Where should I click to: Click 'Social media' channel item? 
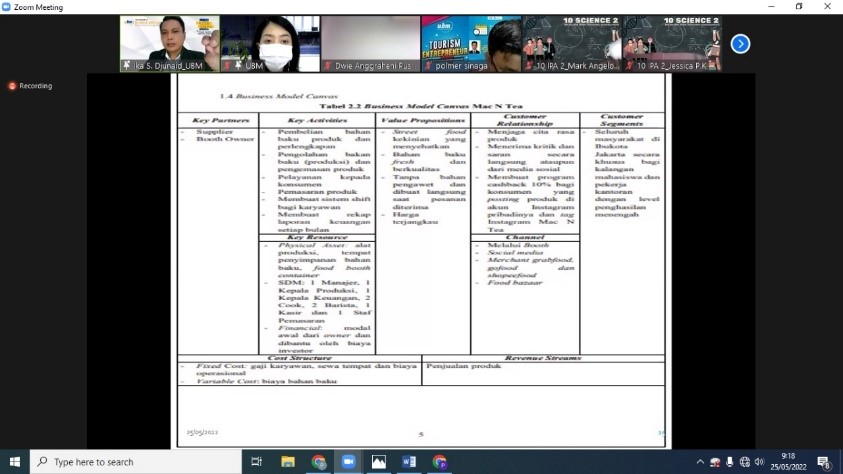click(515, 253)
